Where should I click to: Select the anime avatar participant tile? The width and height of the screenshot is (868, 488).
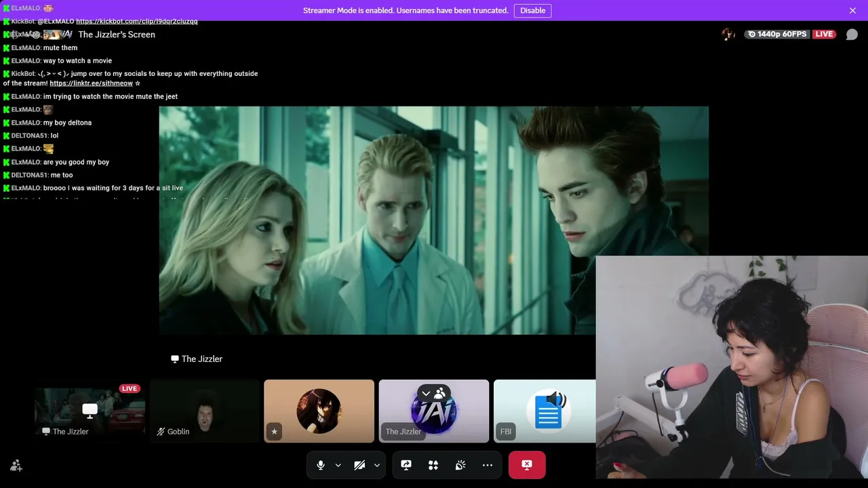(x=319, y=411)
